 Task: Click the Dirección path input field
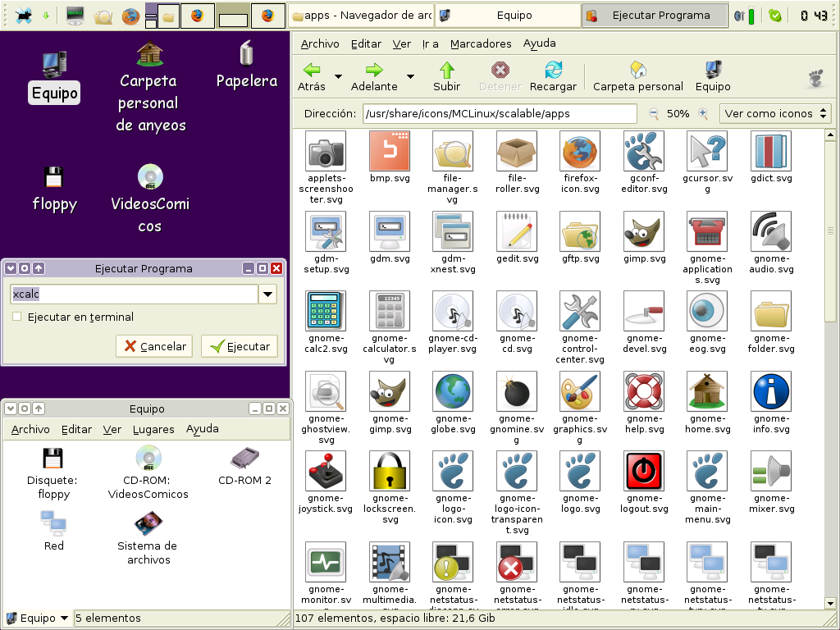tap(500, 113)
